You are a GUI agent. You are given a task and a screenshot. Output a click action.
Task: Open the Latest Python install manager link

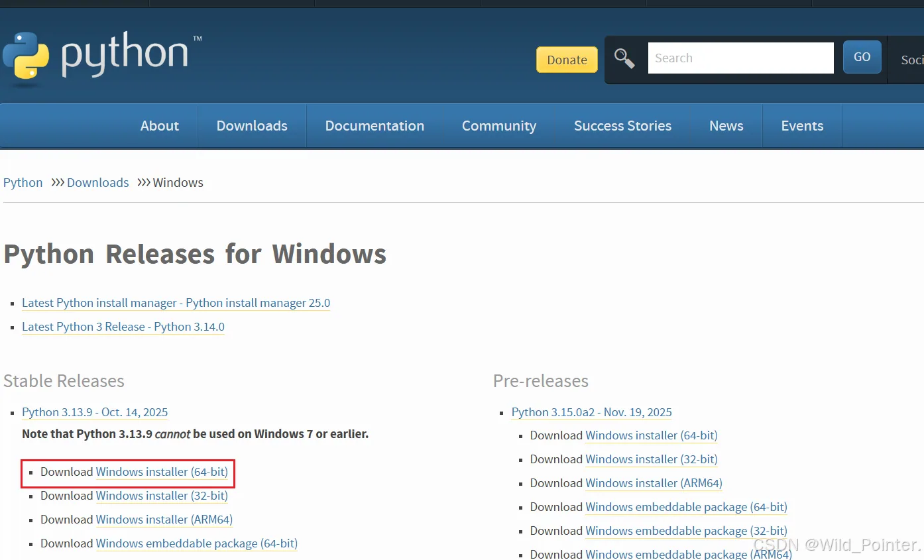point(176,303)
